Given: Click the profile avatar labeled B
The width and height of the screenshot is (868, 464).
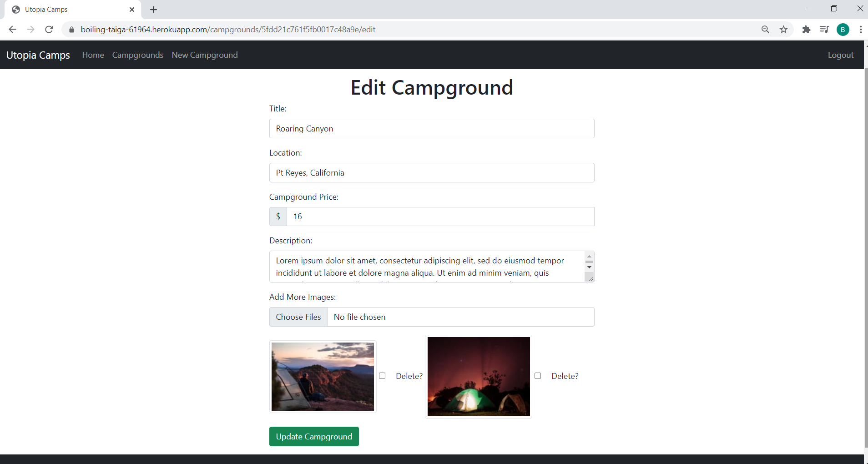Looking at the screenshot, I should pyautogui.click(x=843, y=29).
